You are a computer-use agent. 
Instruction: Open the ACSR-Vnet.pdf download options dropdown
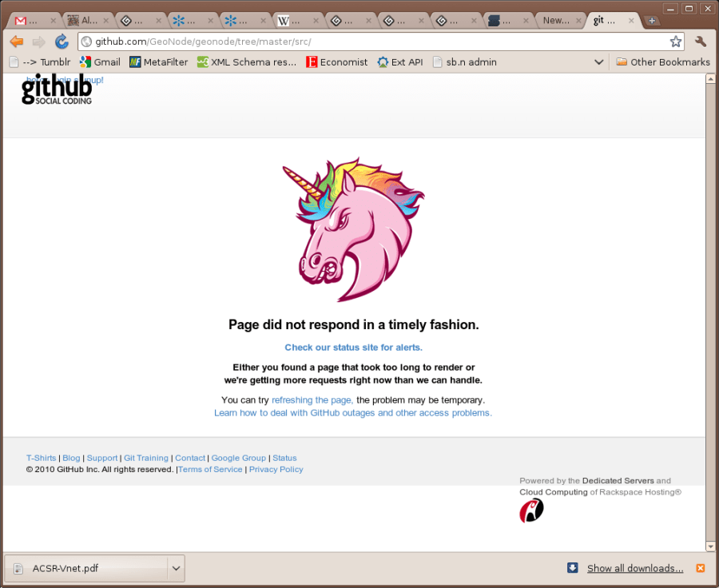[x=175, y=568]
